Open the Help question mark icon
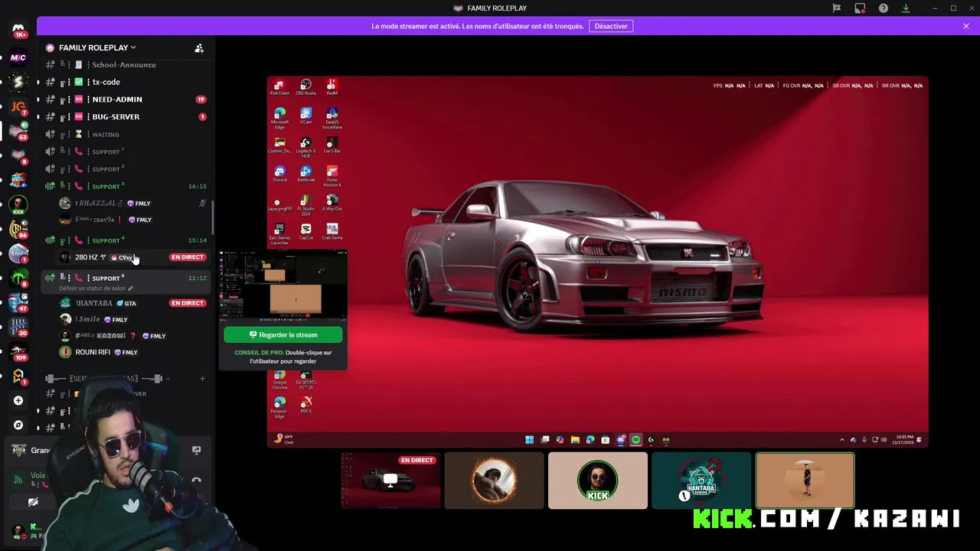 884,8
